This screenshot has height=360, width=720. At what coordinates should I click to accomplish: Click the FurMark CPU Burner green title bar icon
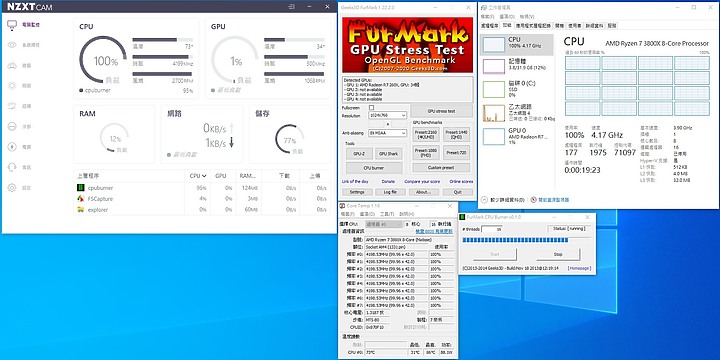[x=462, y=217]
